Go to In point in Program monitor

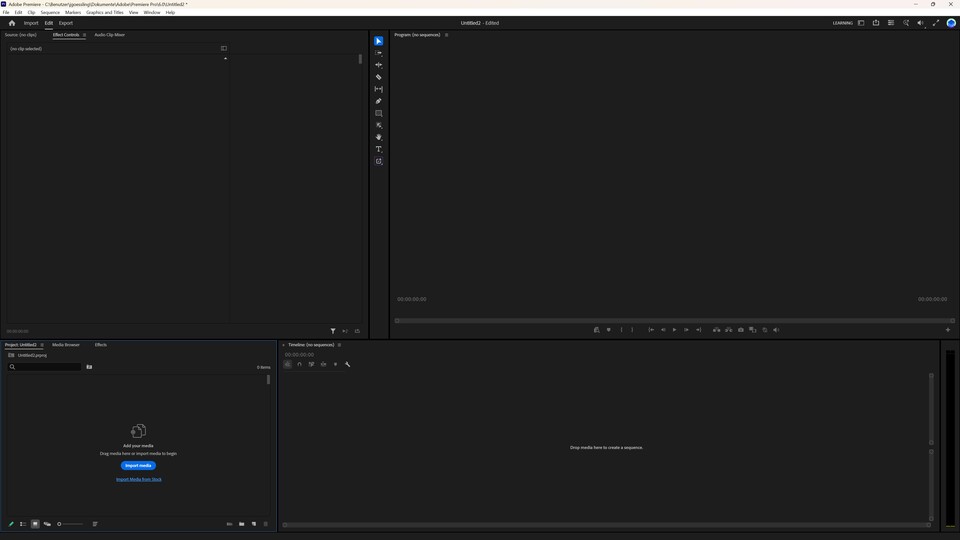pos(651,330)
